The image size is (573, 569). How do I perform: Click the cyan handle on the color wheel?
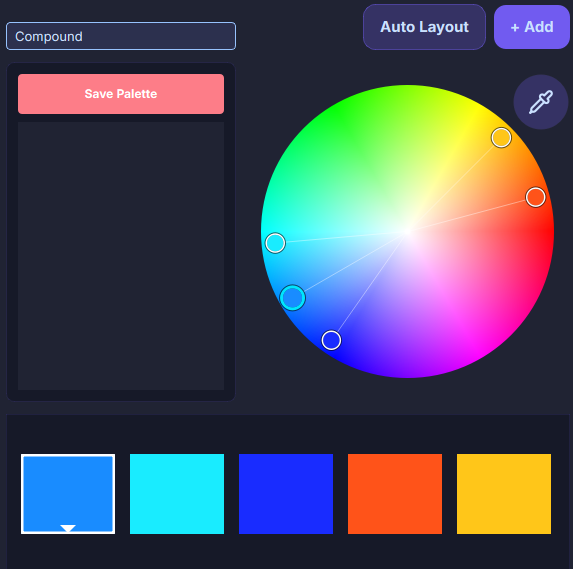click(275, 243)
